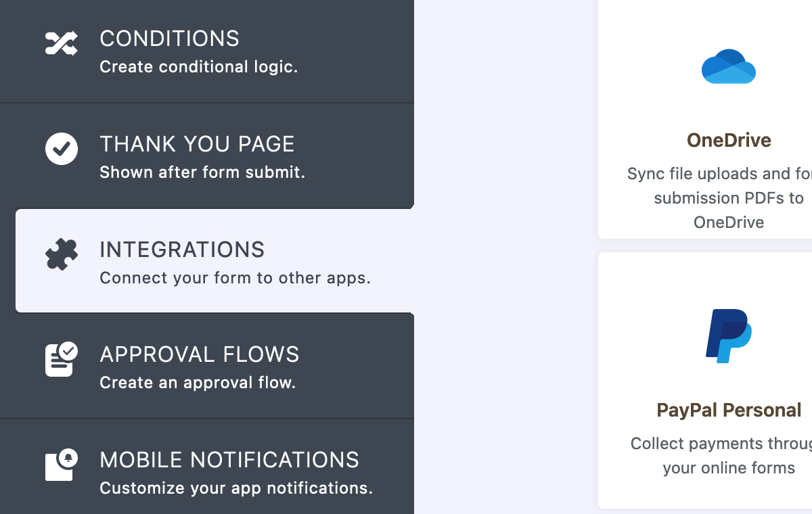
Task: Go to the APPROVAL FLOWS tab
Action: tap(199, 354)
